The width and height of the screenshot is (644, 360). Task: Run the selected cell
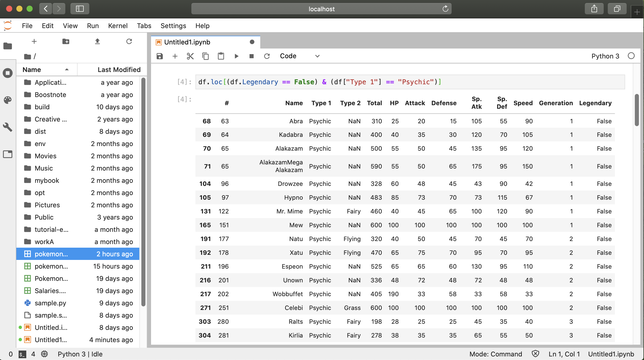237,56
